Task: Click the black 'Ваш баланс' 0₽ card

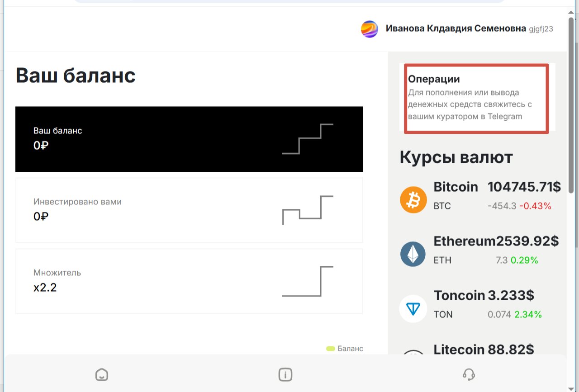Action: pos(189,139)
